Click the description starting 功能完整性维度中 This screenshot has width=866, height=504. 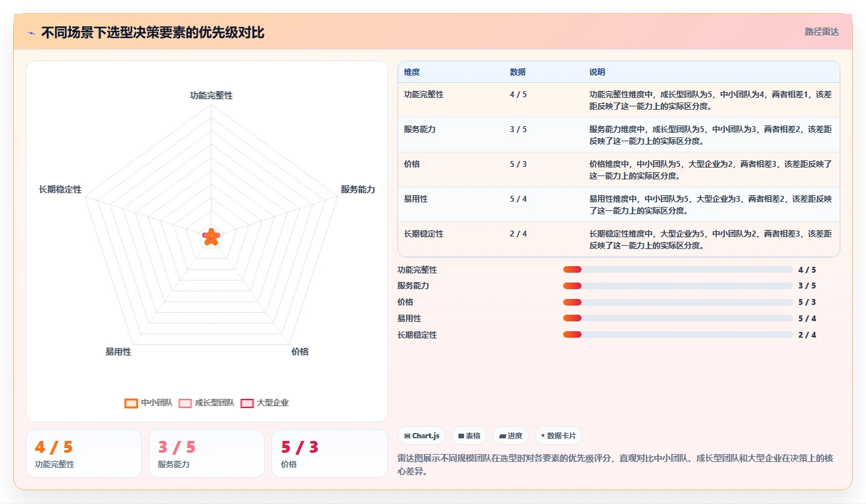click(x=710, y=100)
